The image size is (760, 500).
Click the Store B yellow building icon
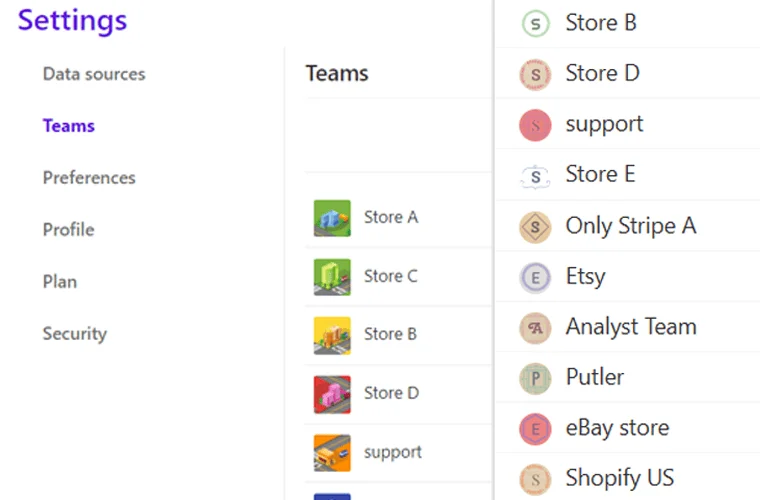pos(332,335)
